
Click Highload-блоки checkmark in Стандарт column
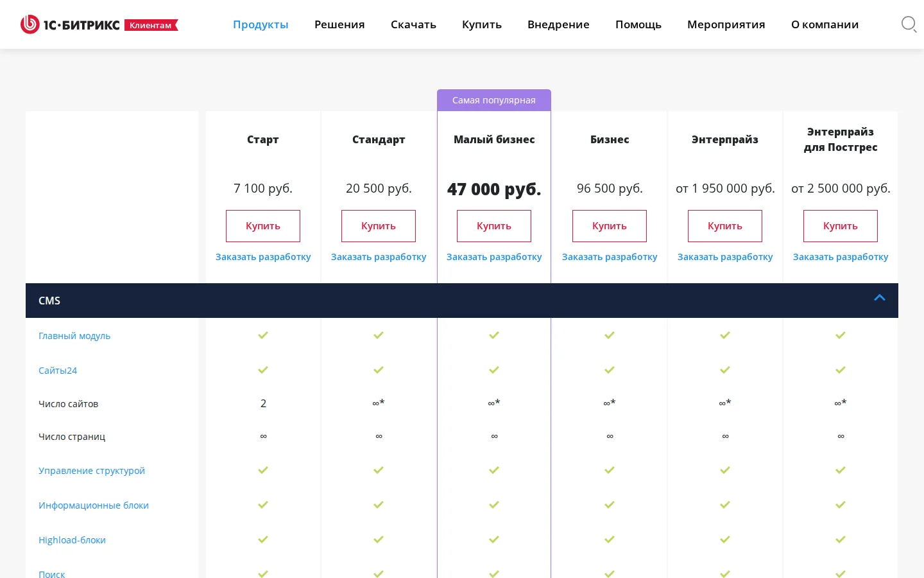click(x=379, y=539)
